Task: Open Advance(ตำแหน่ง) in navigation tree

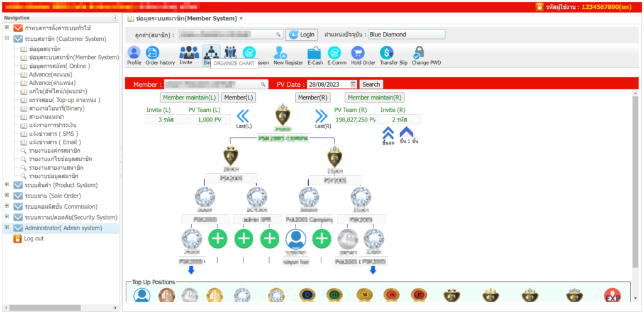Action: tap(50, 83)
